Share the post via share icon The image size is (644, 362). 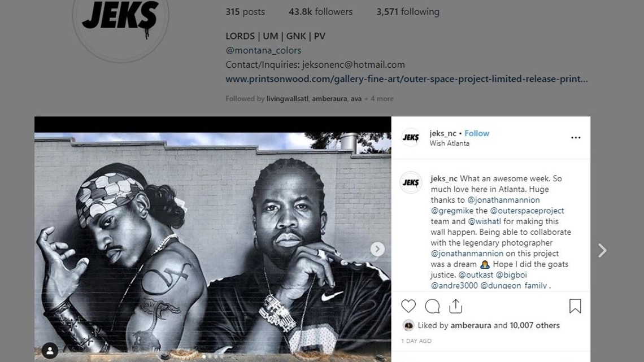pyautogui.click(x=455, y=306)
